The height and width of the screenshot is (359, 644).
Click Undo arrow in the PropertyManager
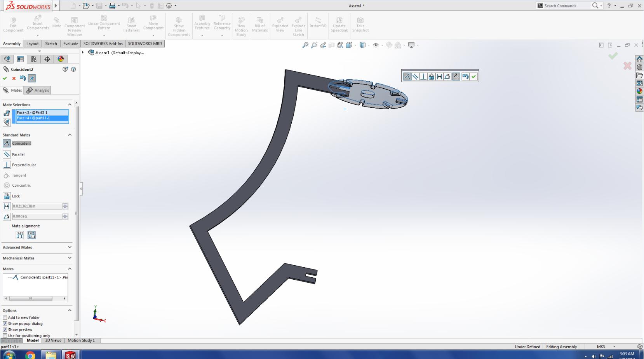point(23,78)
